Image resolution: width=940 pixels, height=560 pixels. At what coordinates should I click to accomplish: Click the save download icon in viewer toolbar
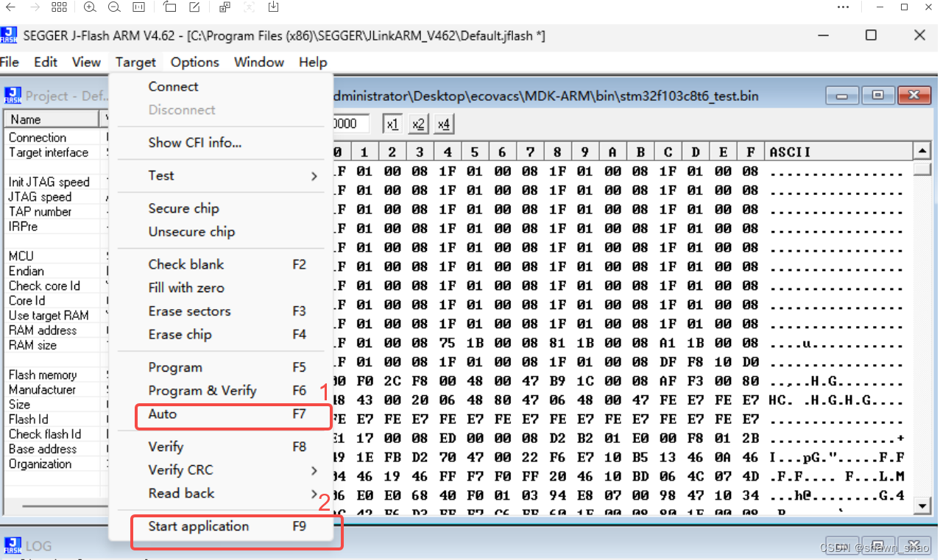(x=274, y=7)
